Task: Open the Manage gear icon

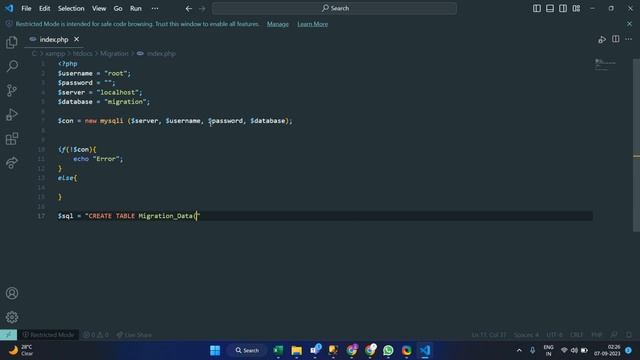Action: click(12, 317)
